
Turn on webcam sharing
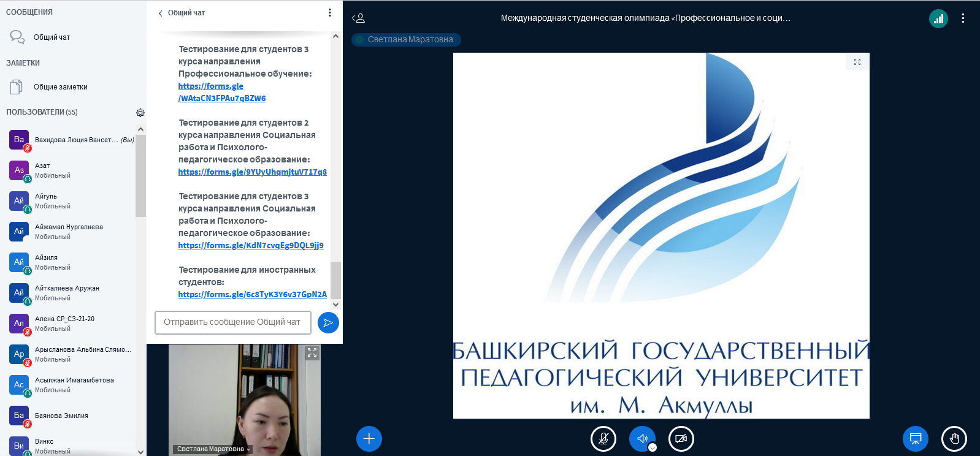pyautogui.click(x=681, y=439)
